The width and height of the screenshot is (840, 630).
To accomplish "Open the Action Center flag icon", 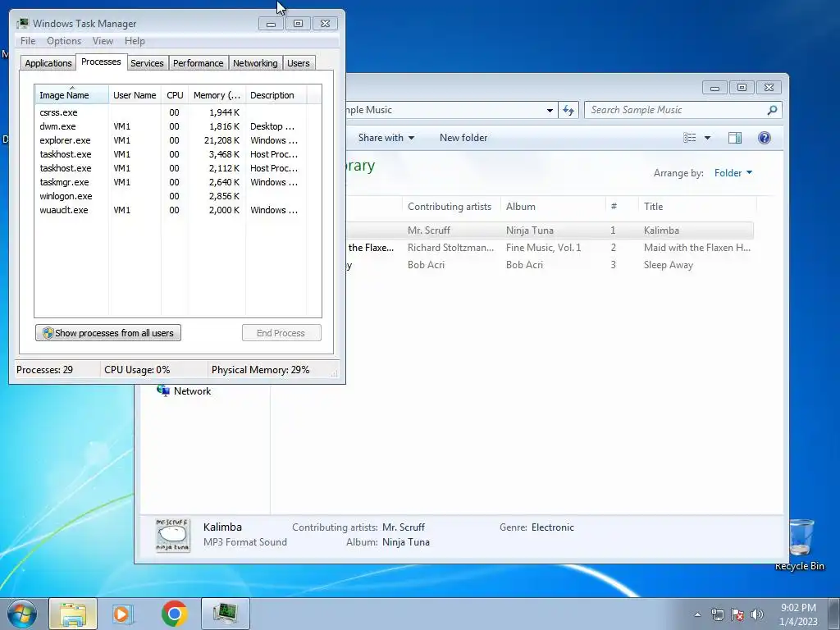I will 737,615.
